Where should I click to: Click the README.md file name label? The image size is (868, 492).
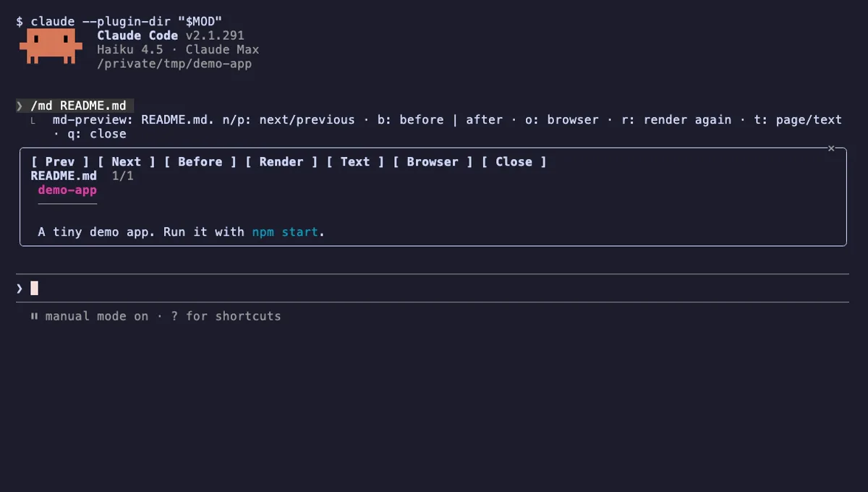pyautogui.click(x=64, y=176)
